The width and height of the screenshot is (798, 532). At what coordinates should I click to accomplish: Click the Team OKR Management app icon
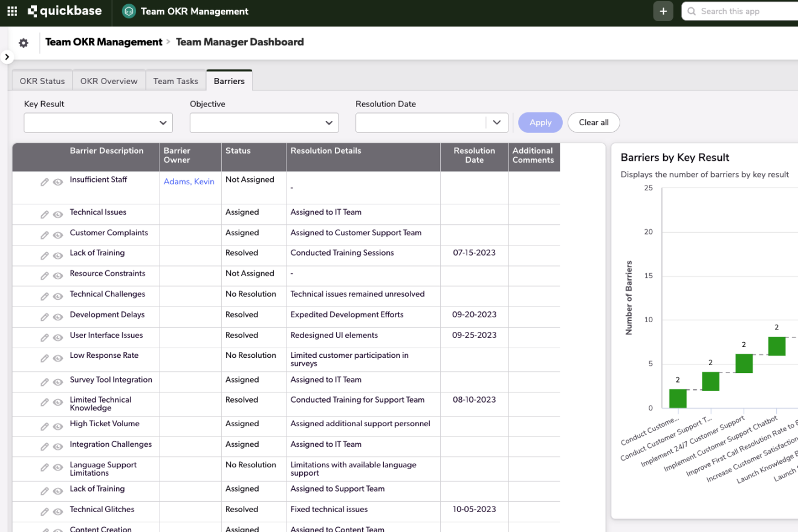(128, 11)
